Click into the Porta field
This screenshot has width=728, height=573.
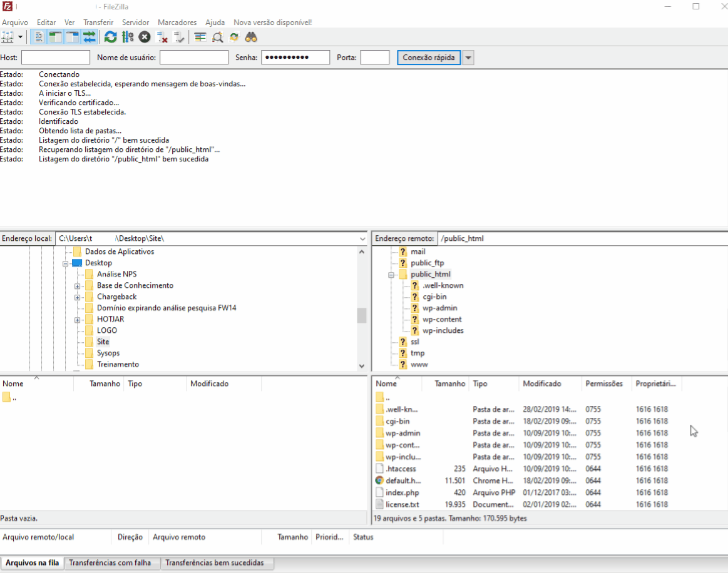[375, 58]
